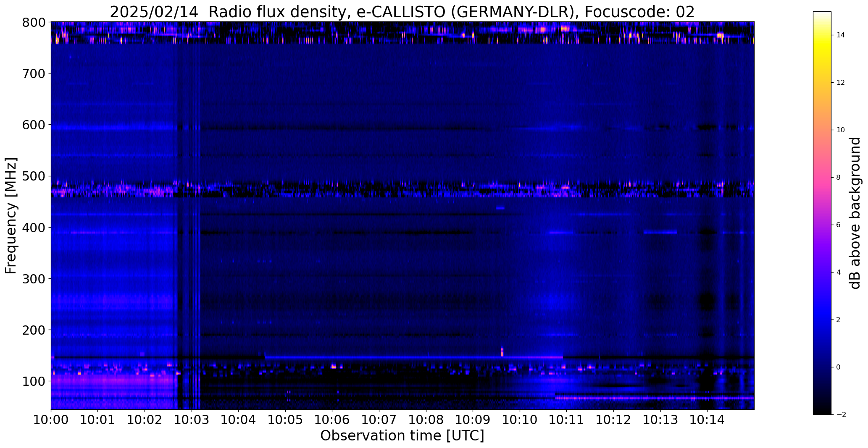Click the 10:03 time tick label
This screenshot has height=448, width=868.
click(192, 420)
